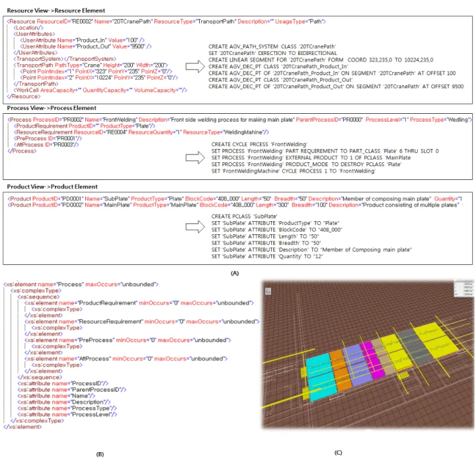Click the command line ending 'AT OFFSET 100'
The image size is (476, 458).
[x=332, y=73]
